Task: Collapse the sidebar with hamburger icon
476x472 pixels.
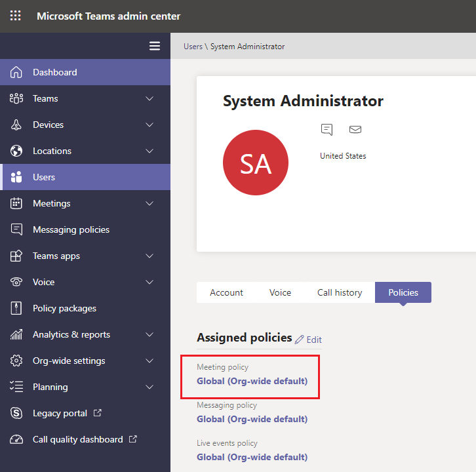Action: [x=155, y=46]
